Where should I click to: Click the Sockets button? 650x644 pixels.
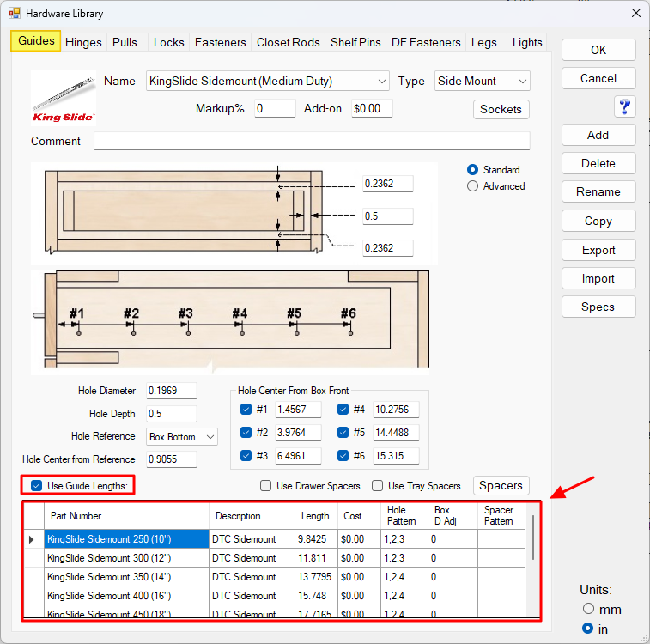501,109
